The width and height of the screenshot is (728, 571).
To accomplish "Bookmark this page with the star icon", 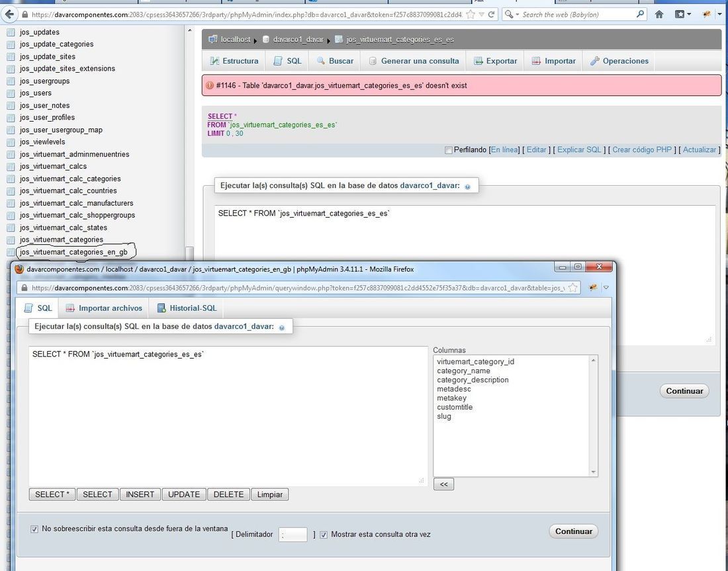I will (471, 15).
